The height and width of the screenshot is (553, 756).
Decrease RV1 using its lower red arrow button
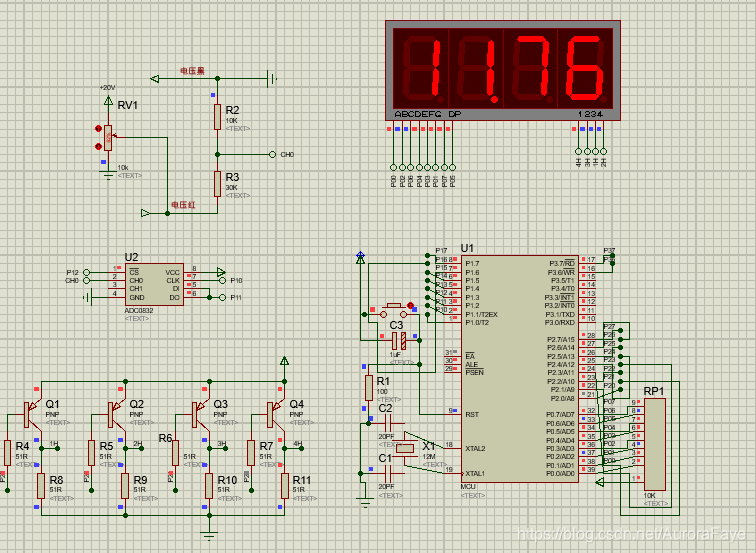[98, 146]
